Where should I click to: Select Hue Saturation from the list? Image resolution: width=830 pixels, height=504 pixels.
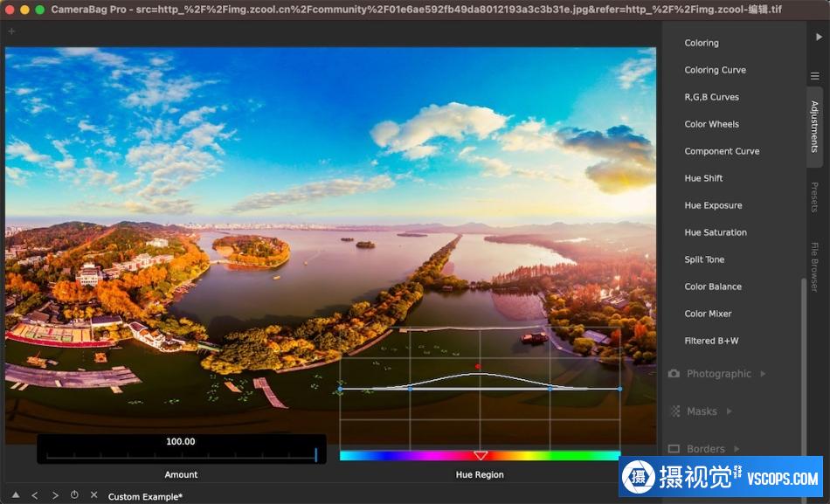click(x=716, y=232)
